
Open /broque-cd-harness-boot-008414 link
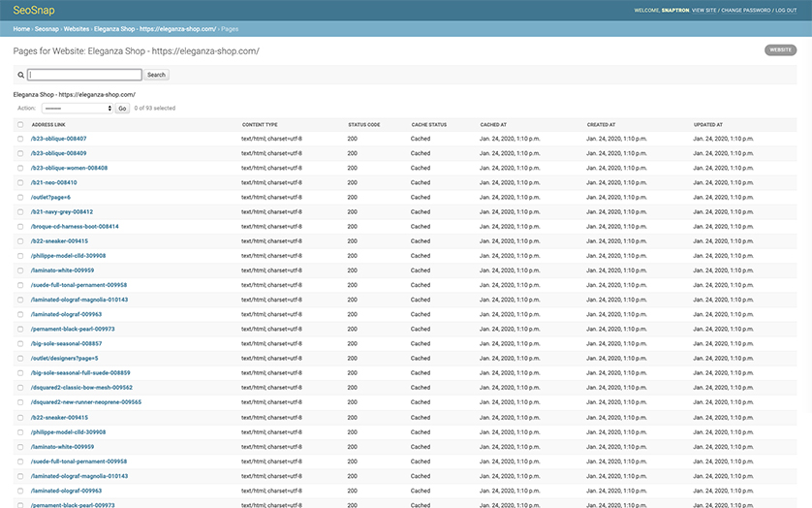pos(75,226)
